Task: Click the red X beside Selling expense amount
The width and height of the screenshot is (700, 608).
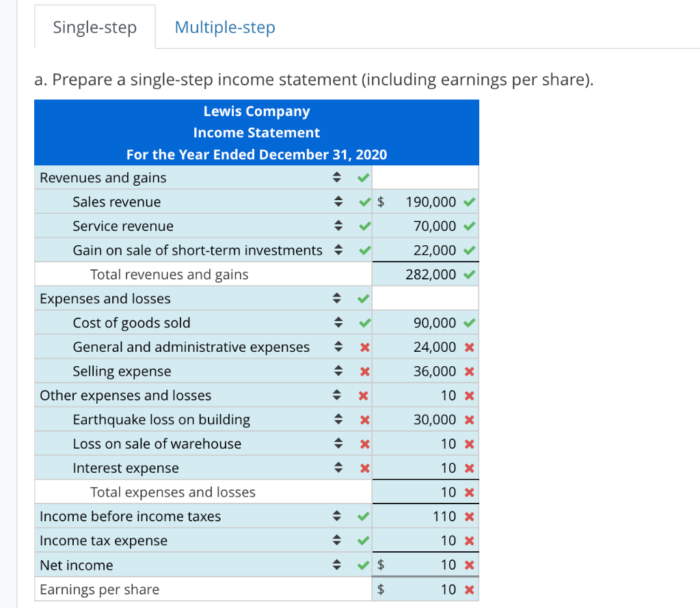Action: click(x=470, y=371)
